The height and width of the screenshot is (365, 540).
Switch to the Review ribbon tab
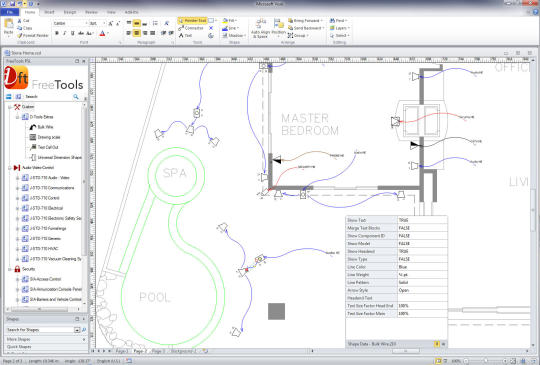tap(91, 12)
